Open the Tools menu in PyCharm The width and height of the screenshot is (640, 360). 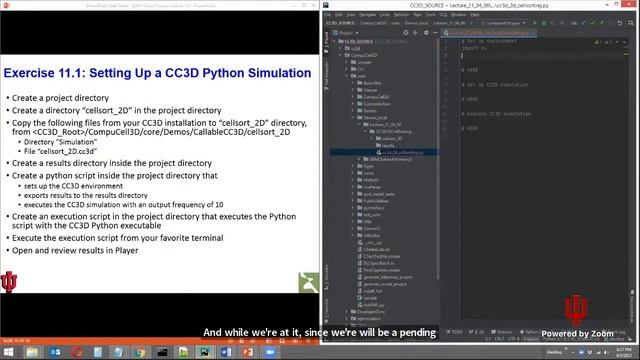pos(431,15)
